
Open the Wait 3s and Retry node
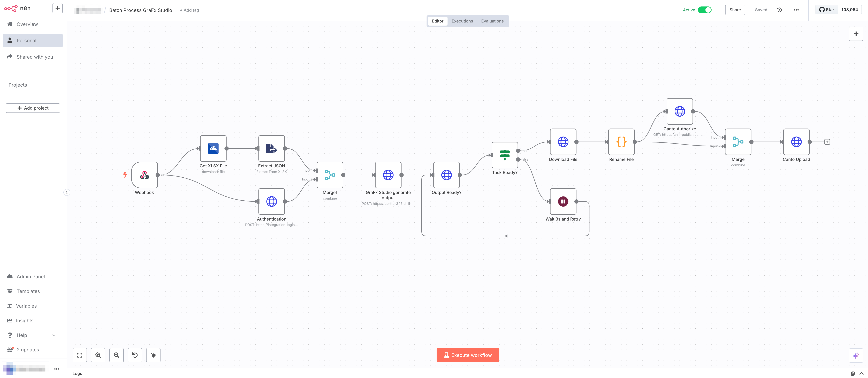[563, 201]
